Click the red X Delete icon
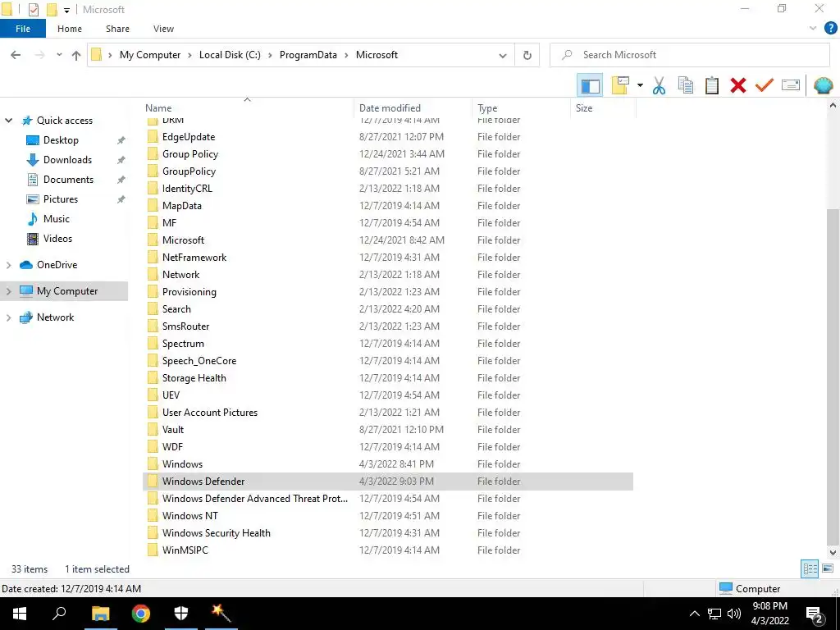 (x=737, y=85)
